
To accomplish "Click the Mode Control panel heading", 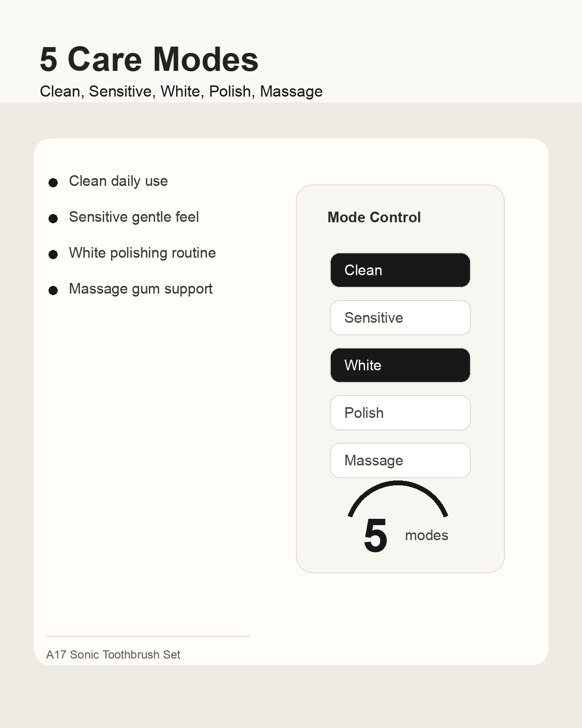I will click(x=374, y=217).
